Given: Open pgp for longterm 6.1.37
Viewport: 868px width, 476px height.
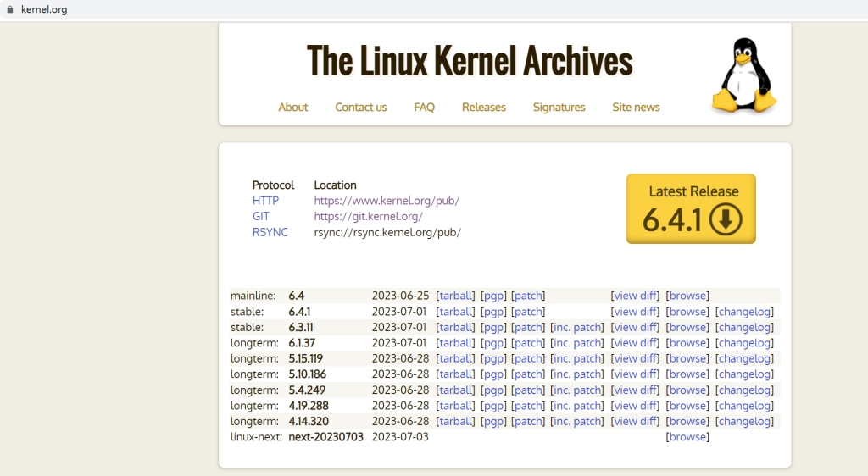Looking at the screenshot, I should pyautogui.click(x=493, y=343).
